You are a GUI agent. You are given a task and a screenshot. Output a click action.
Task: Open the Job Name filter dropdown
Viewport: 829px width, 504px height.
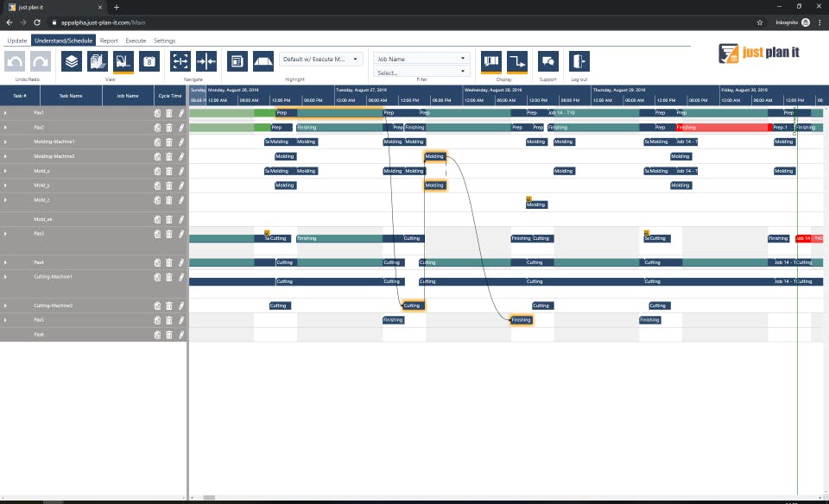421,59
